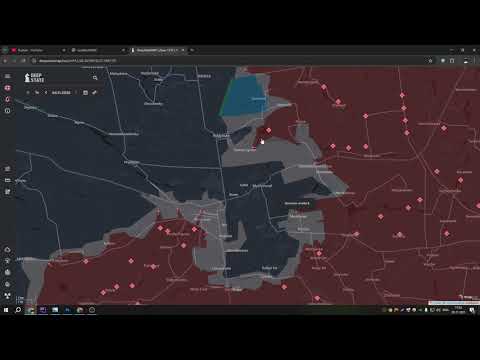
Task: Open the browser profile avatar icon
Action: tap(466, 61)
